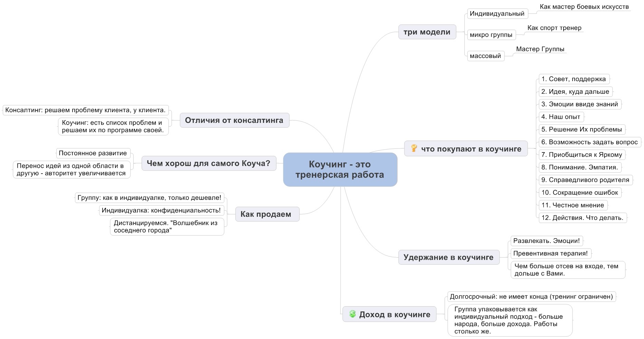The width and height of the screenshot is (644, 339).
Task: Select the 'Доход в коучинге' node
Action: 389,314
